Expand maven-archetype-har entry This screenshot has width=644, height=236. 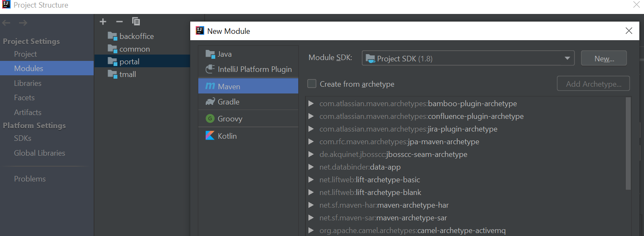[311, 205]
